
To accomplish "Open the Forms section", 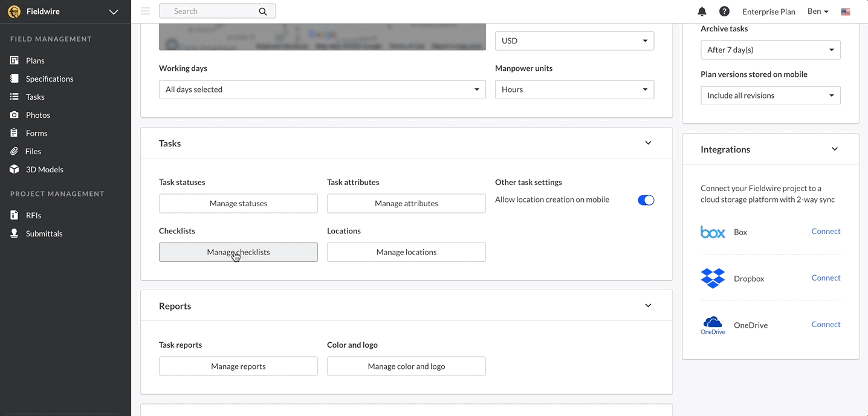I will click(x=36, y=133).
